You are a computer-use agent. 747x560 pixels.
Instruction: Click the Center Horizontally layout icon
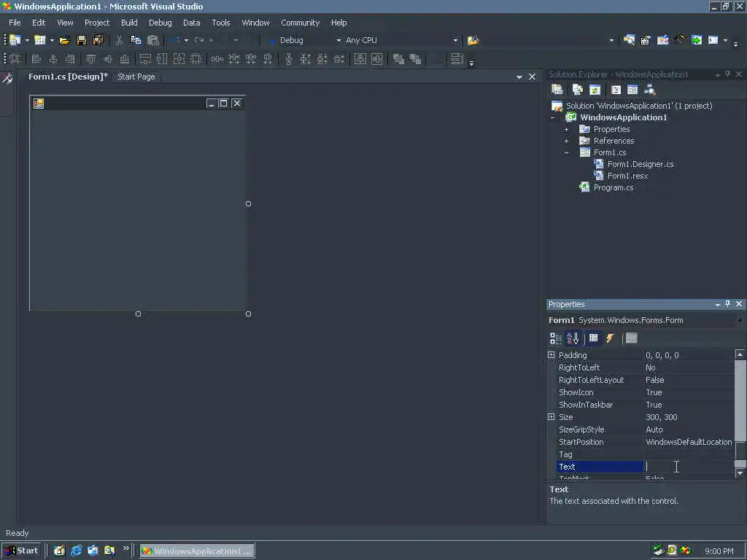360,59
